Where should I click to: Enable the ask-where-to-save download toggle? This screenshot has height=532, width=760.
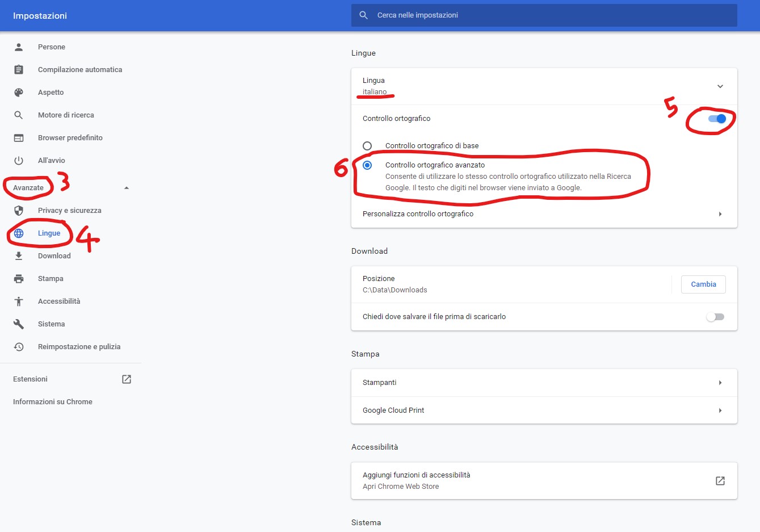coord(715,317)
